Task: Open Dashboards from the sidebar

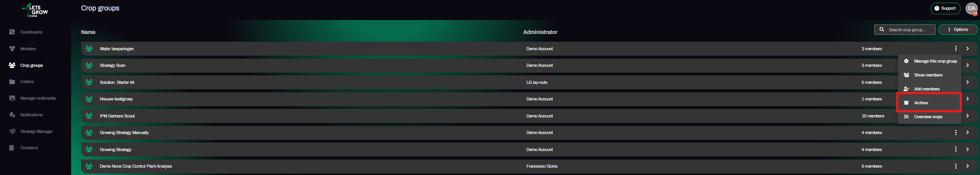Action: [26, 32]
